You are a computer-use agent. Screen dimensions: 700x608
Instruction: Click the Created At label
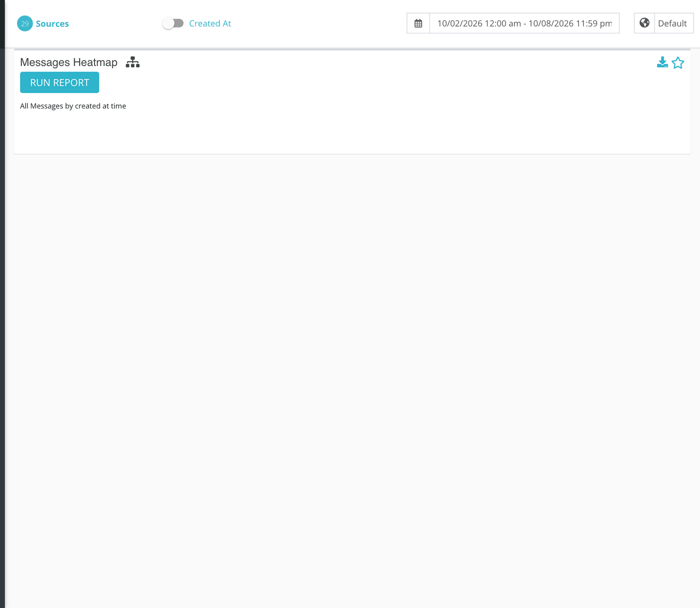210,23
